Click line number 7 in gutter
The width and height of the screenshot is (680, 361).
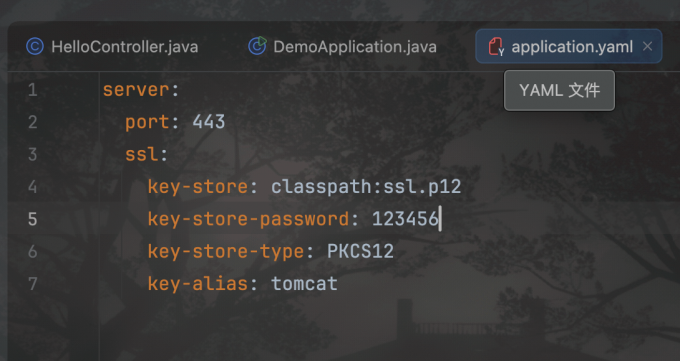coord(33,284)
